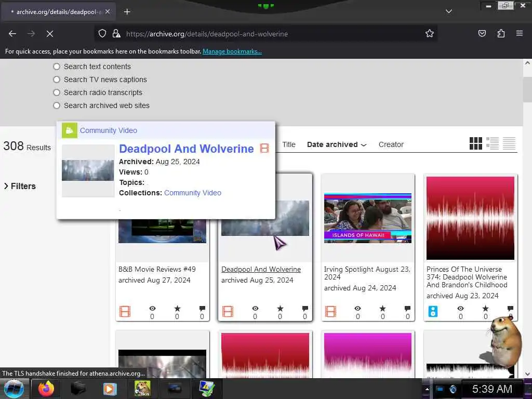Stop loading the page

point(49,34)
